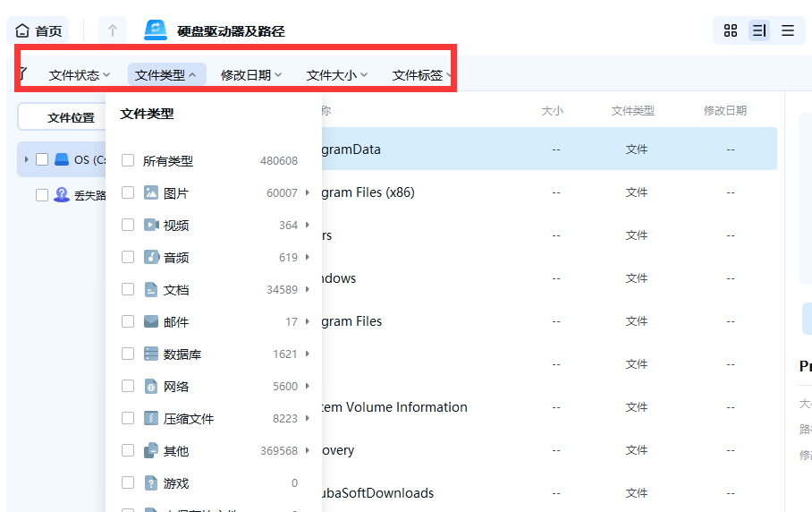Check the 邮件 type checkbox

[x=128, y=321]
